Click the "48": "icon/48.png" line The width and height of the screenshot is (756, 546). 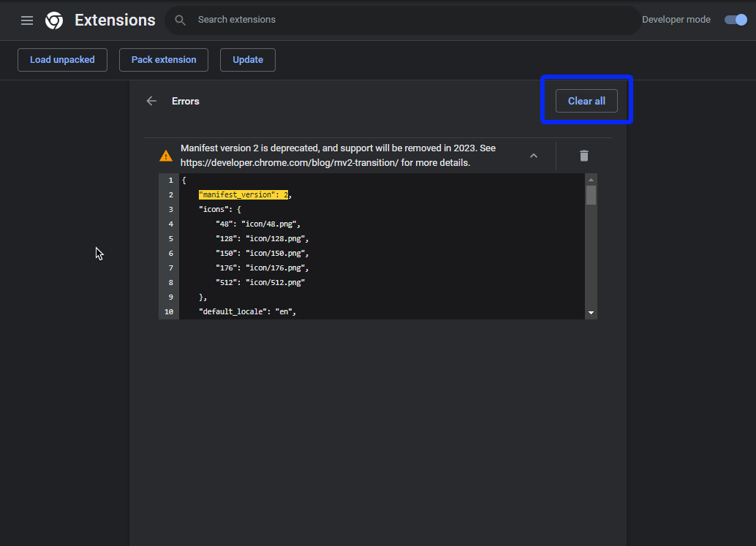click(258, 224)
